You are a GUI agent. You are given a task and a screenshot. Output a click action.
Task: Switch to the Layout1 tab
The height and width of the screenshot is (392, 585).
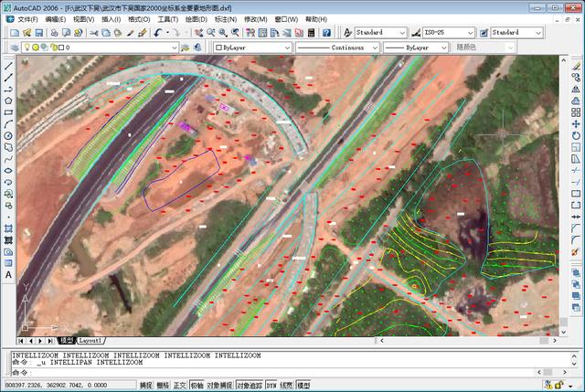[x=90, y=341]
